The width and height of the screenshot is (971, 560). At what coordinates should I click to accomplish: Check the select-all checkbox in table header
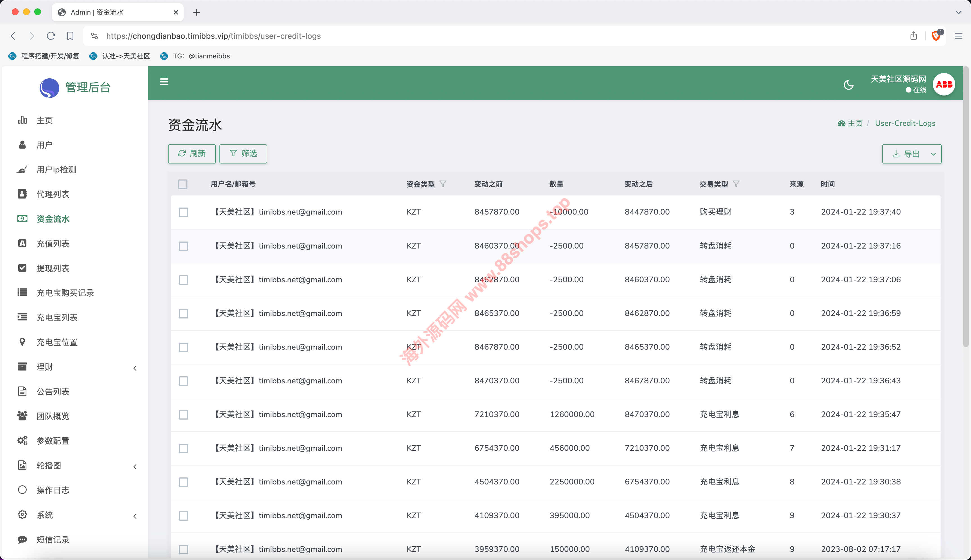[183, 184]
